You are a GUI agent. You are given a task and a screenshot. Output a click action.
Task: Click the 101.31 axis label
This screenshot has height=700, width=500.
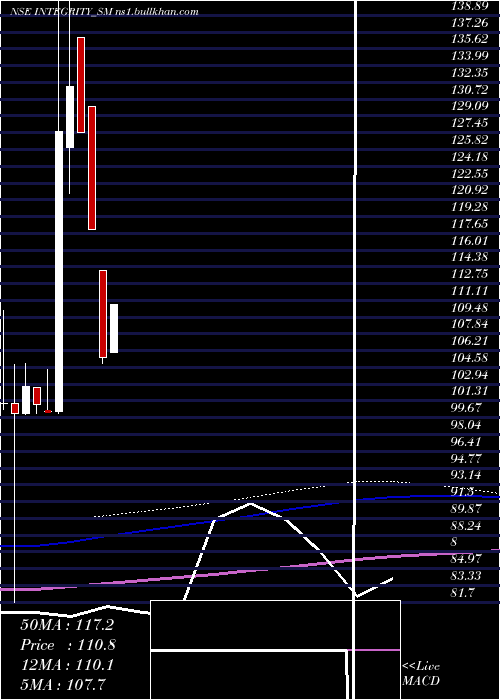click(470, 392)
